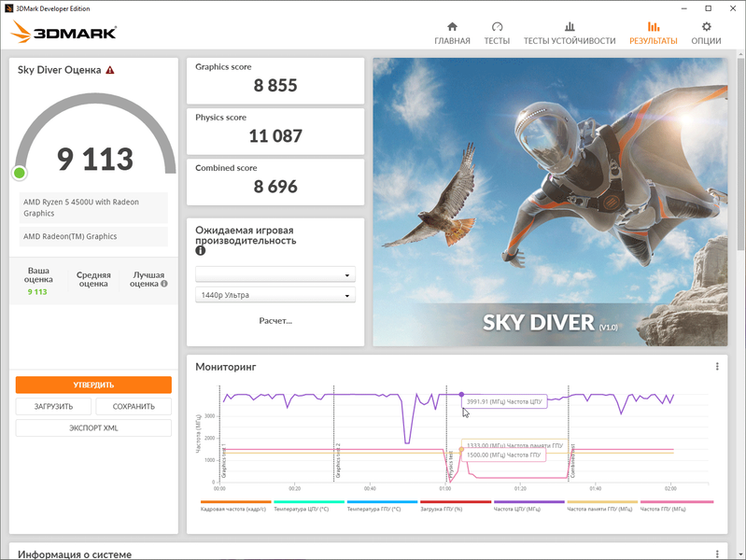Click the overall score 9 113
Image resolution: width=746 pixels, height=560 pixels.
[95, 159]
